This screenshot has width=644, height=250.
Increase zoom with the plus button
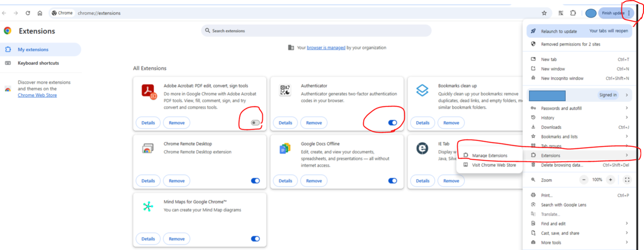610,180
